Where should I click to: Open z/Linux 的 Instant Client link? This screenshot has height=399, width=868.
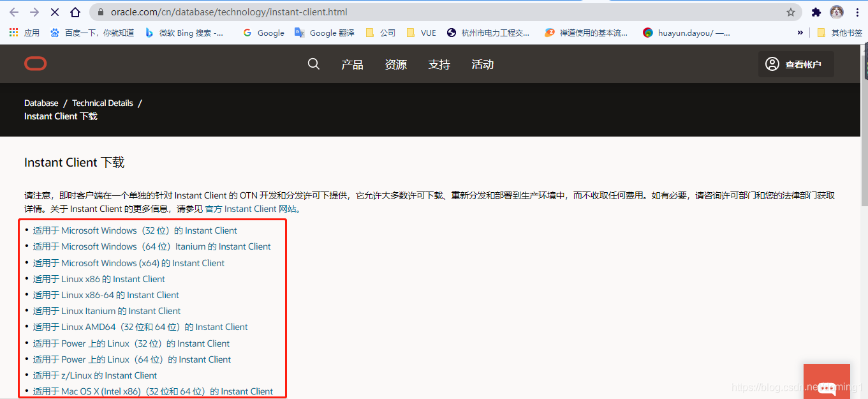coord(95,375)
